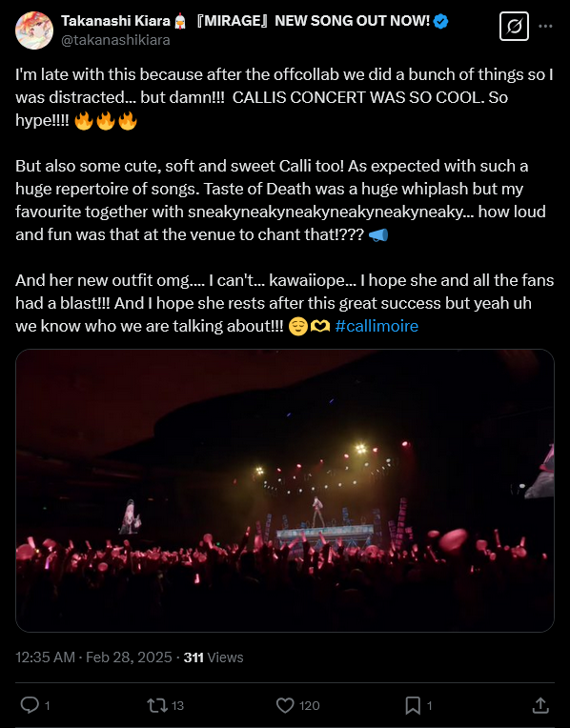Click the bookmark count beside bookmark icon
The height and width of the screenshot is (728, 570).
[429, 706]
